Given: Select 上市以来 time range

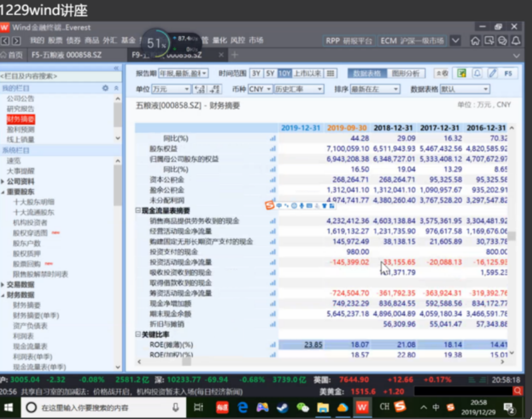Looking at the screenshot, I should (x=308, y=73).
